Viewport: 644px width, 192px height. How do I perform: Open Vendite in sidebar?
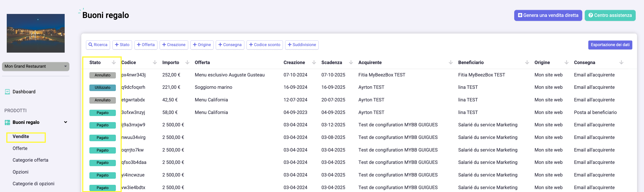tap(21, 136)
